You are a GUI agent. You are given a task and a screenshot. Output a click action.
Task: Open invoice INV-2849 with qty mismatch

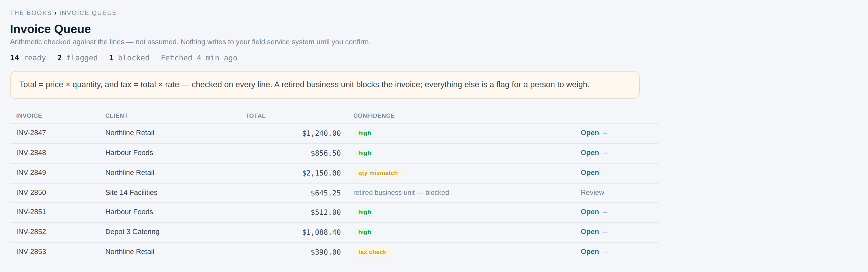pos(594,172)
